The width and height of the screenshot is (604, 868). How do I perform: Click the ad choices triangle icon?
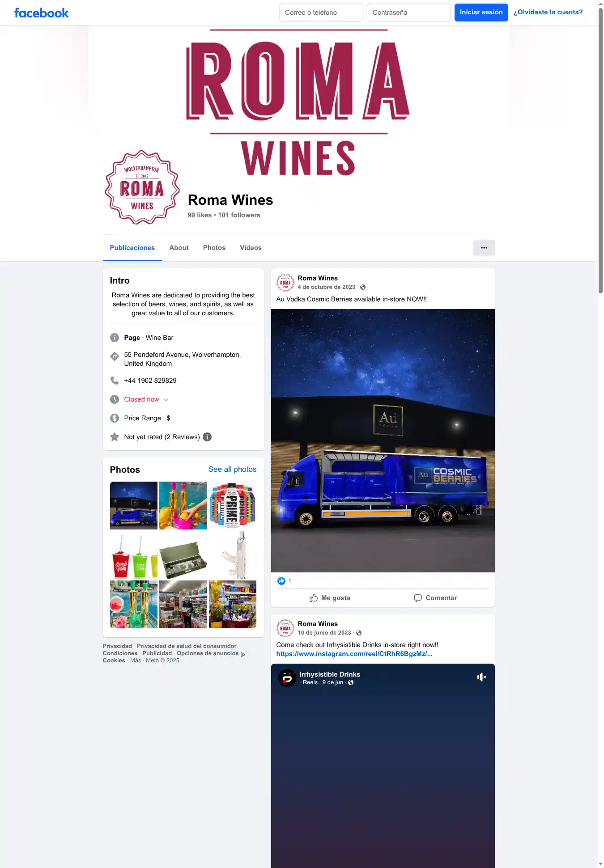[x=243, y=654]
